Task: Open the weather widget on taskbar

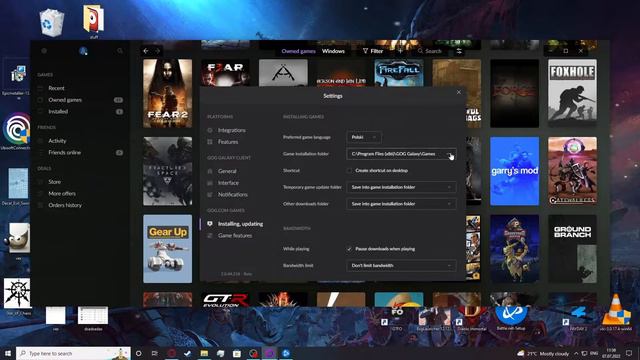Action: [542, 353]
